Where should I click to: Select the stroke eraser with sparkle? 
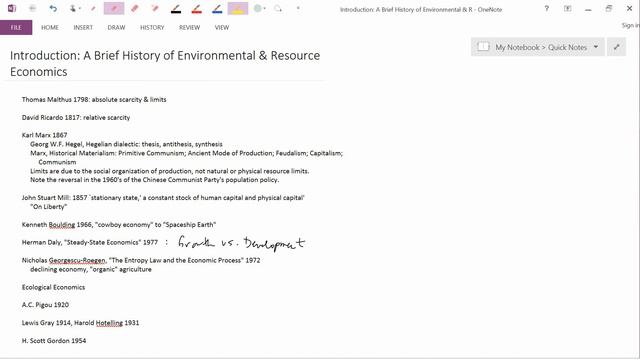click(155, 9)
